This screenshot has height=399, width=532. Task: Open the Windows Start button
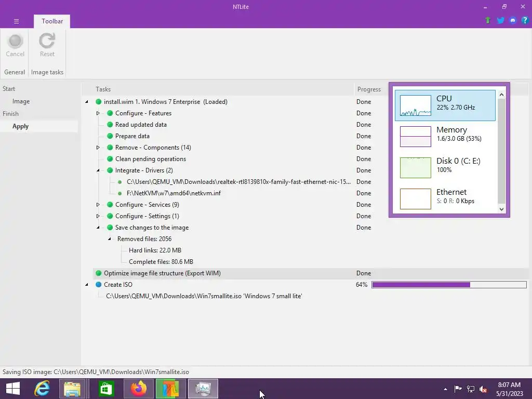[x=13, y=389]
